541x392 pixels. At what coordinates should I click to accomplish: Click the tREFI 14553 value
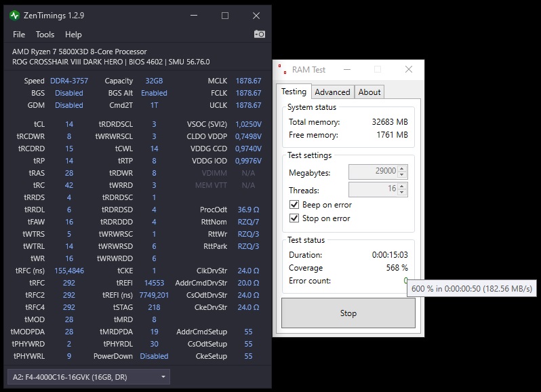(154, 283)
